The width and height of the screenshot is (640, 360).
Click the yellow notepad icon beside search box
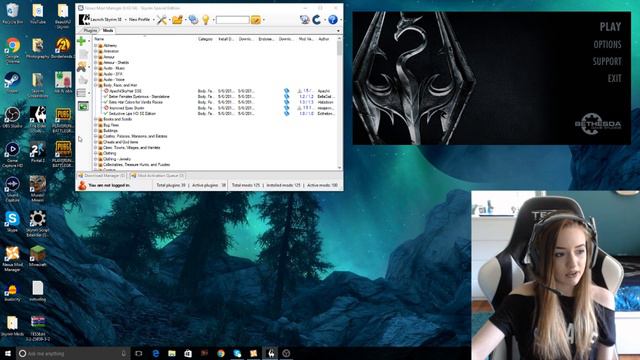click(256, 20)
